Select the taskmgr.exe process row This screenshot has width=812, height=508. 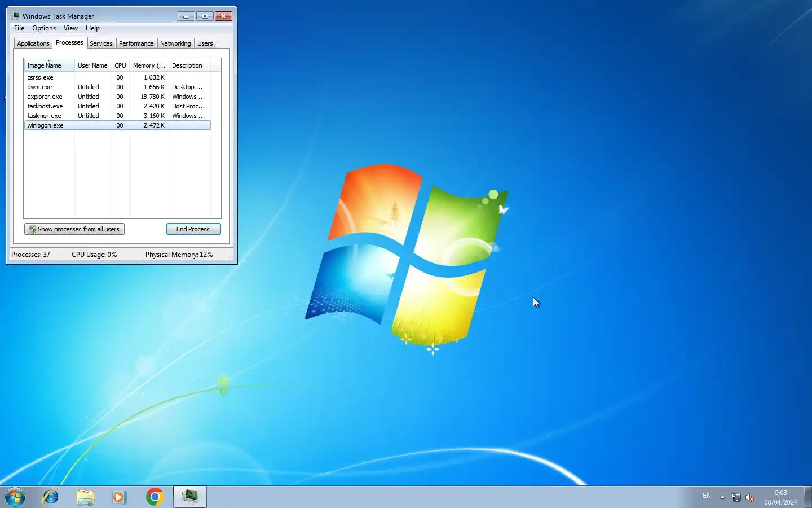coord(117,116)
